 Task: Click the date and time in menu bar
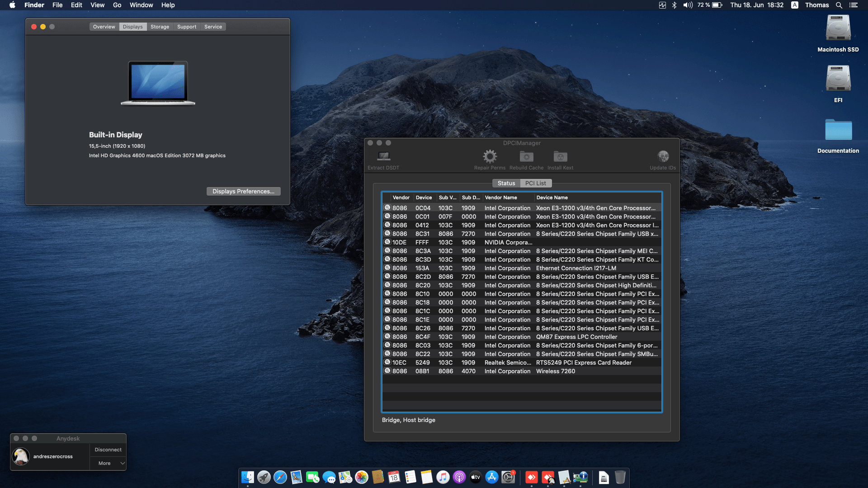point(757,5)
